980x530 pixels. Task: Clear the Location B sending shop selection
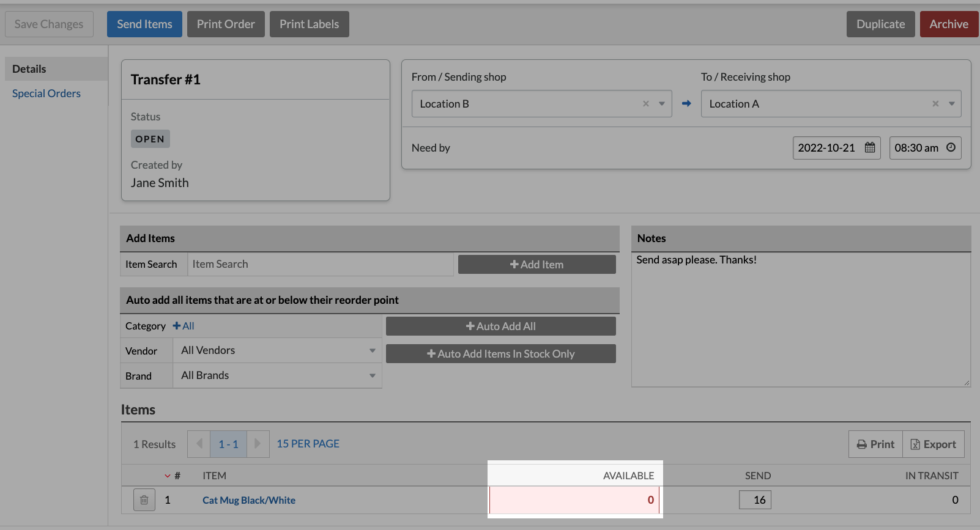pos(646,104)
